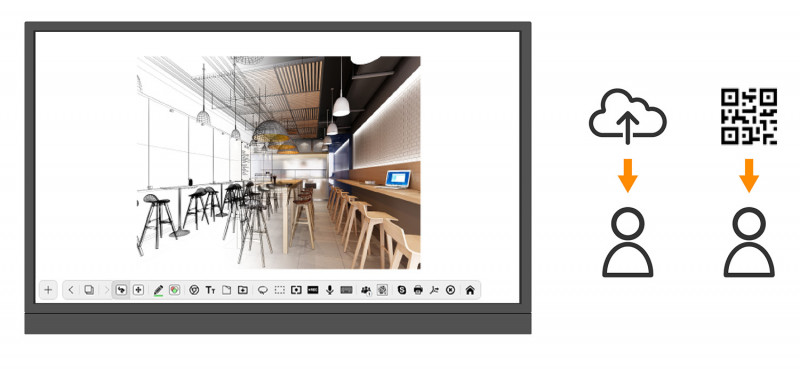Choose the pen drawing tool

[x=158, y=290]
